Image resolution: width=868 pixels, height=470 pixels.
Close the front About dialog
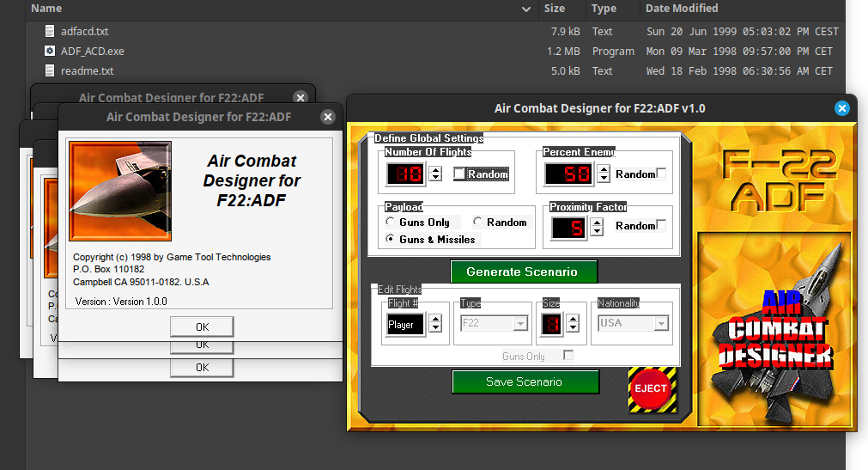(x=328, y=117)
